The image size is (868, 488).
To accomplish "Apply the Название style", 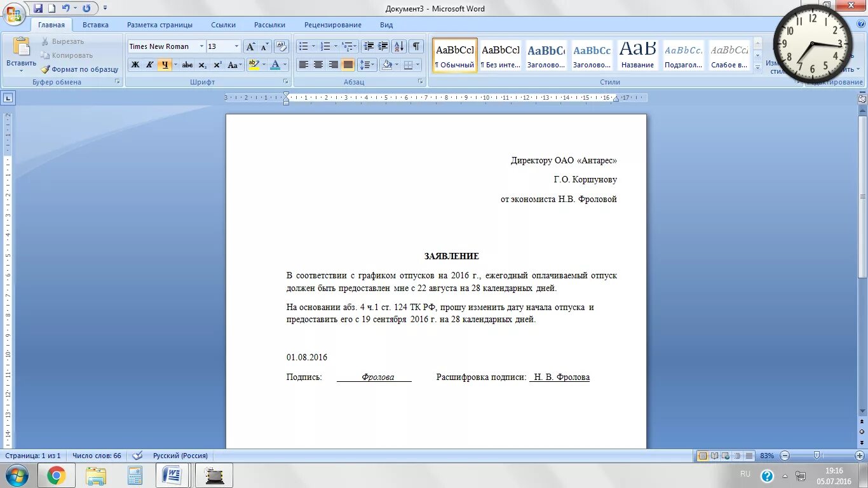I will [638, 55].
